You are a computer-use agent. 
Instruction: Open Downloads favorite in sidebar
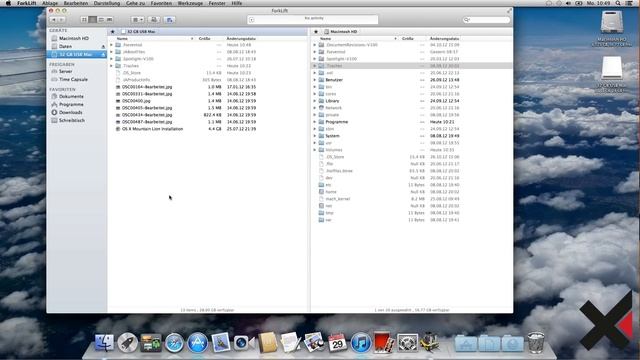point(71,113)
